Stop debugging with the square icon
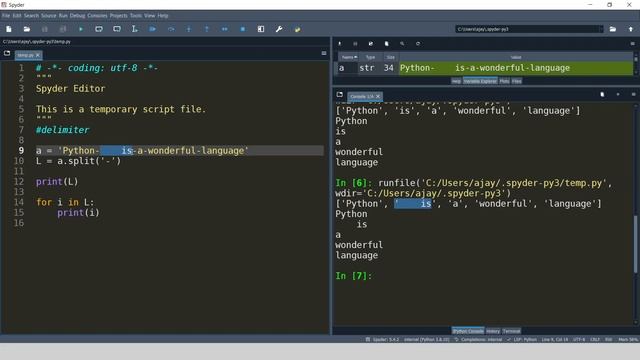The width and height of the screenshot is (640, 360). click(242, 29)
